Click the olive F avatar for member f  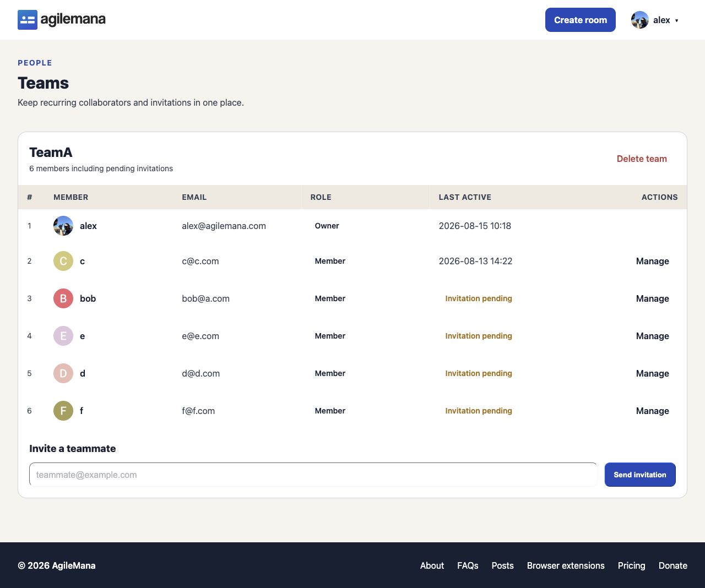click(x=63, y=411)
